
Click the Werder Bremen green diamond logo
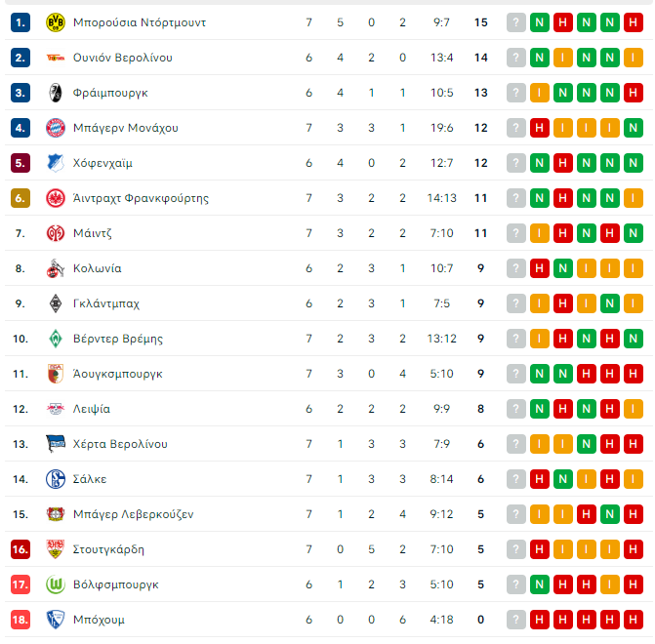(x=55, y=339)
